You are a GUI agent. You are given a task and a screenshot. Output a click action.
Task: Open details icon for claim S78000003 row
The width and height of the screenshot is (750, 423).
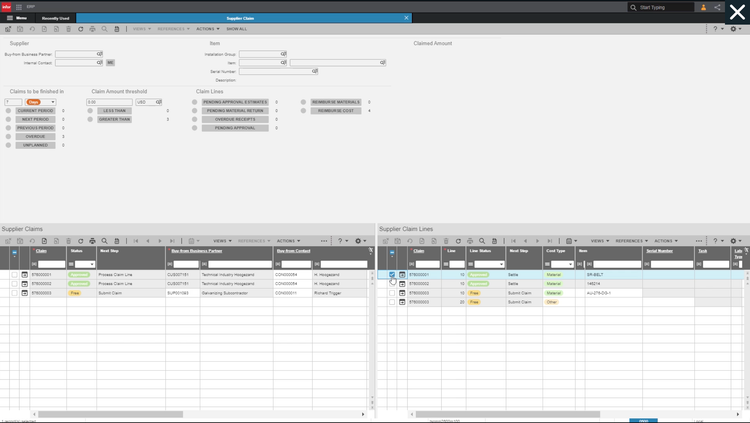[x=24, y=293]
